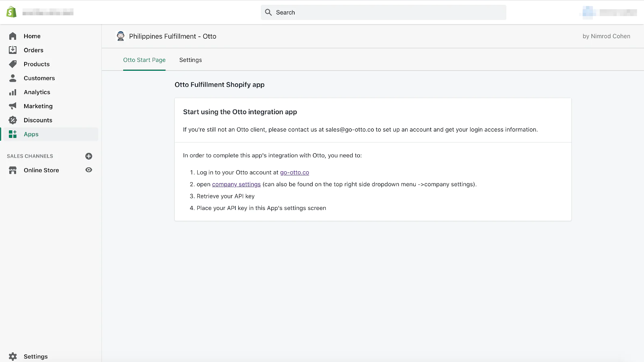
Task: Open the Home menu item
Action: click(32, 36)
